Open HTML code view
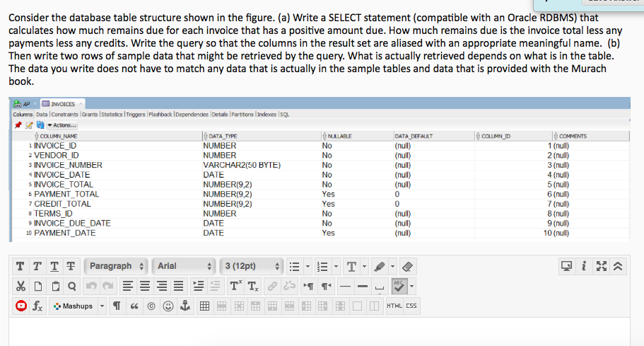The height and width of the screenshot is (346, 644). pos(394,306)
